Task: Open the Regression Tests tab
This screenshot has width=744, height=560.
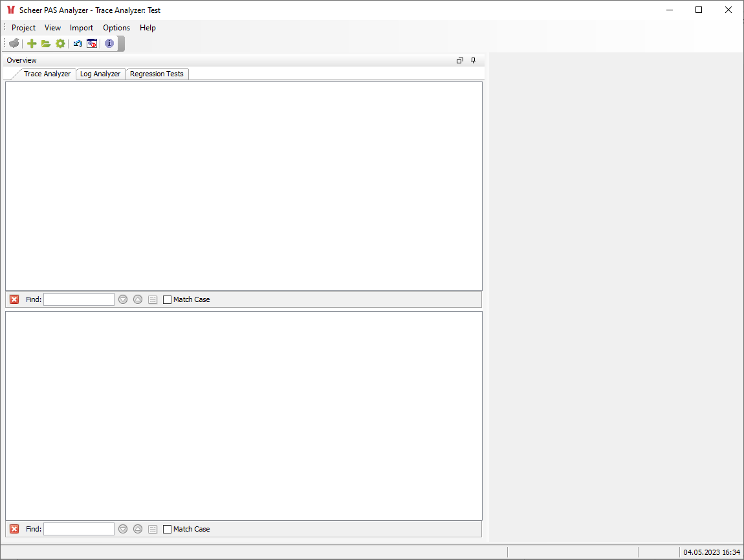Action: (x=157, y=74)
